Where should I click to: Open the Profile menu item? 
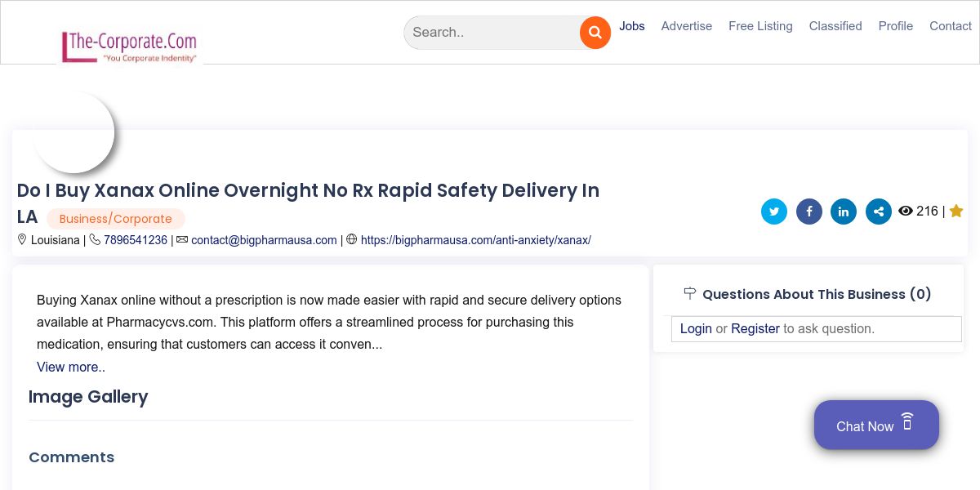click(896, 26)
